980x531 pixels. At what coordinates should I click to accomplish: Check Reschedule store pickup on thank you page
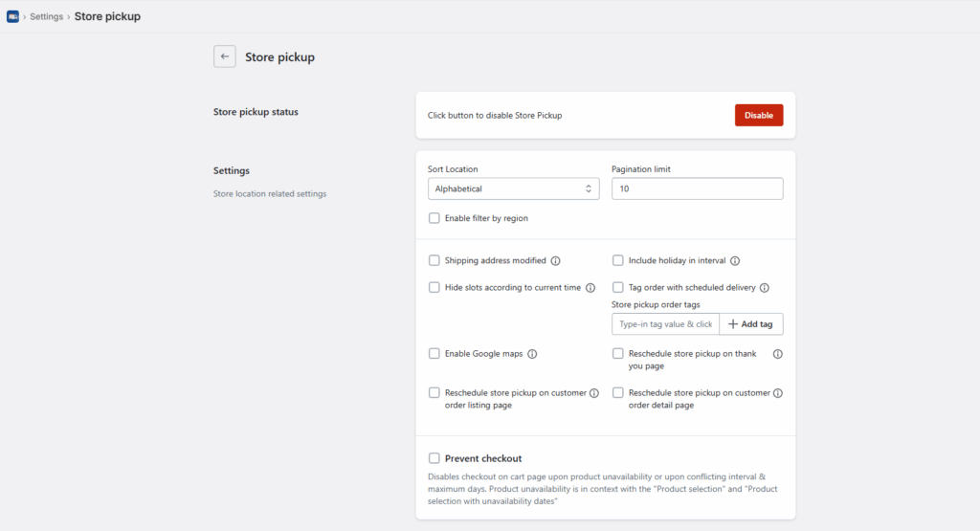(617, 354)
